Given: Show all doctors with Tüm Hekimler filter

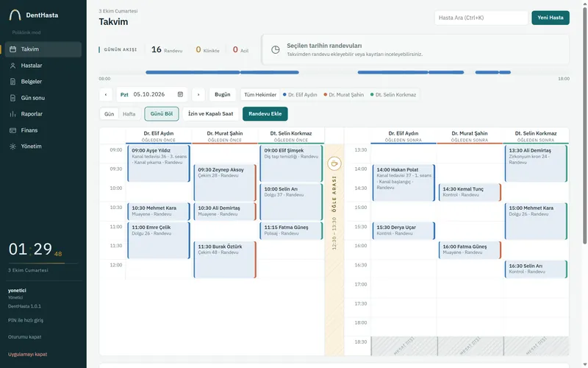Looking at the screenshot, I should [260, 95].
